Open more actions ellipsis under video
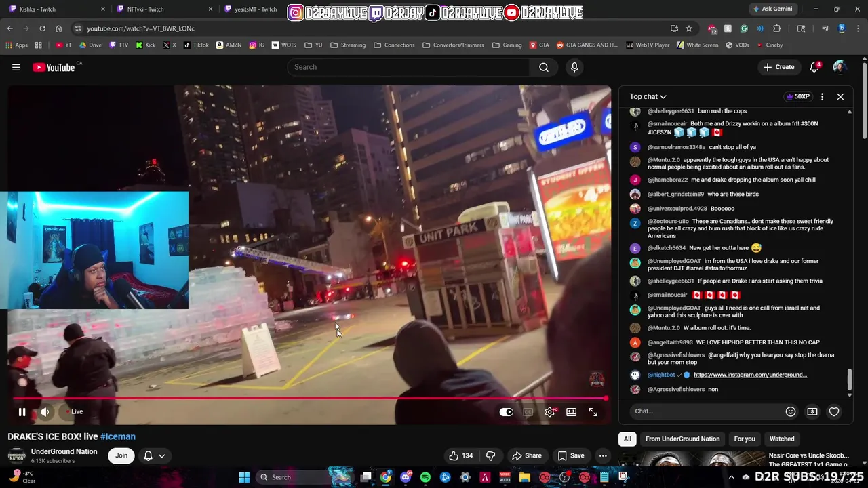868x488 pixels. (603, 455)
